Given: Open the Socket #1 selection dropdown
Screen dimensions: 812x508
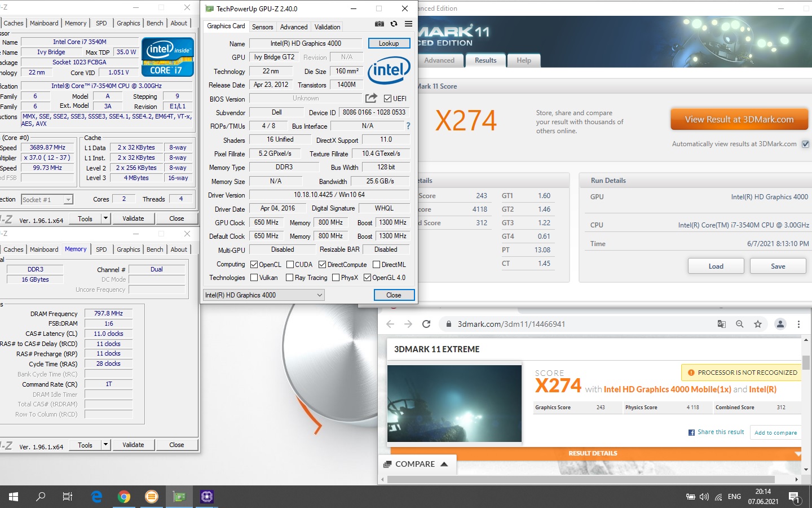Looking at the screenshot, I should tap(47, 199).
